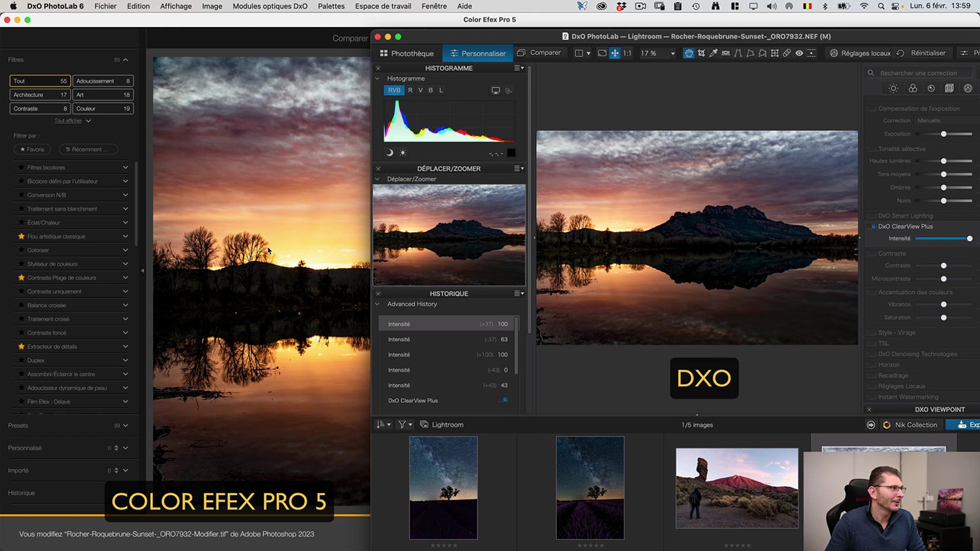Screen dimensions: 980x551
Task: Mark Filtres bicolores as favorite
Action: point(21,167)
